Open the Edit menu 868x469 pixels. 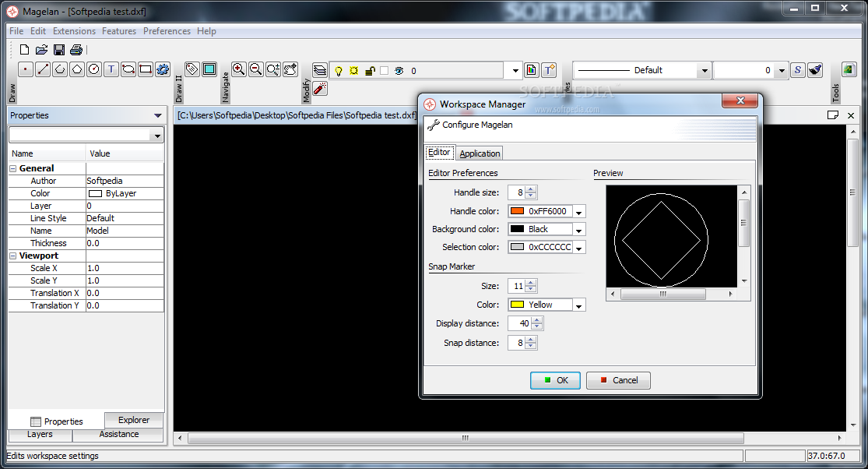[38, 31]
